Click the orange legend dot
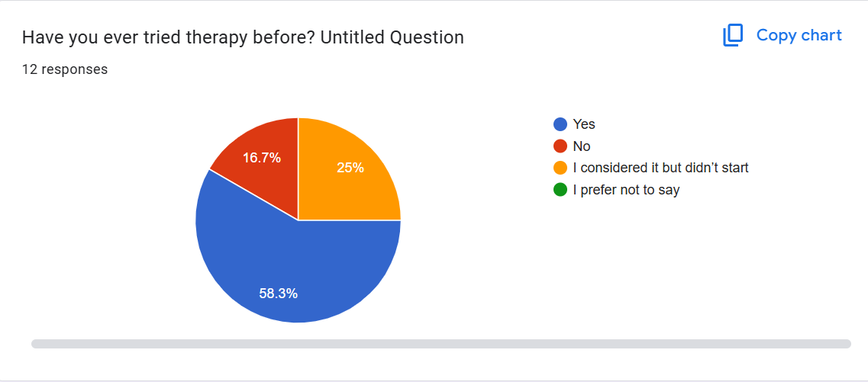The image size is (868, 382). point(560,168)
